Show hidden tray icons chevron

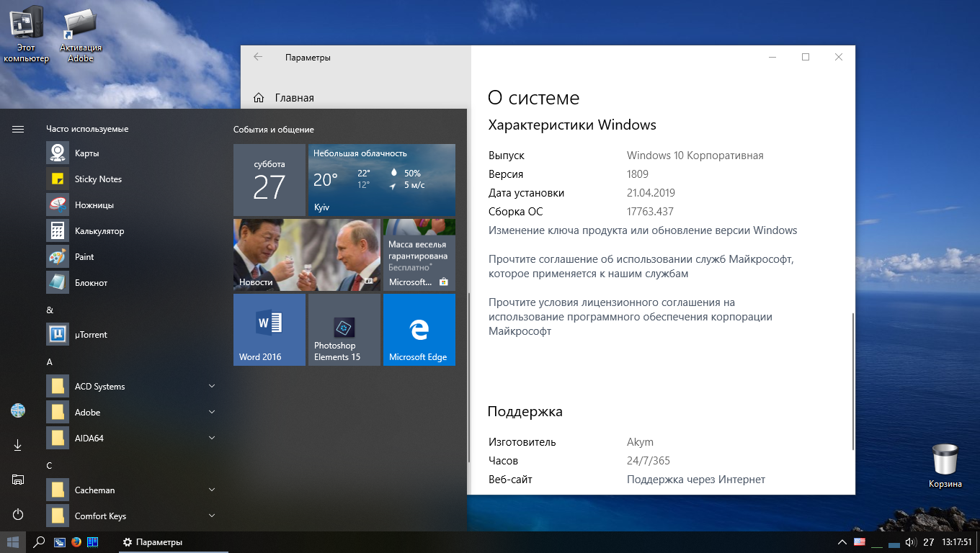pos(842,542)
